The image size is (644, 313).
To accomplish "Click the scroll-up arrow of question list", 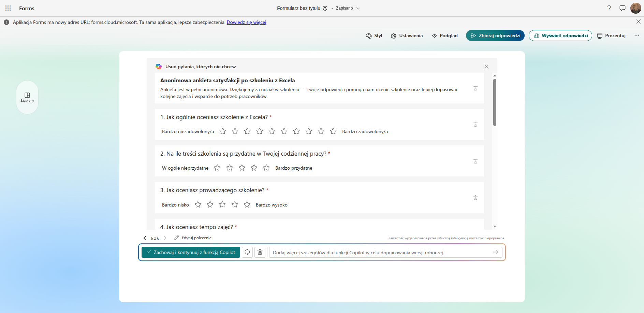I will [495, 75].
